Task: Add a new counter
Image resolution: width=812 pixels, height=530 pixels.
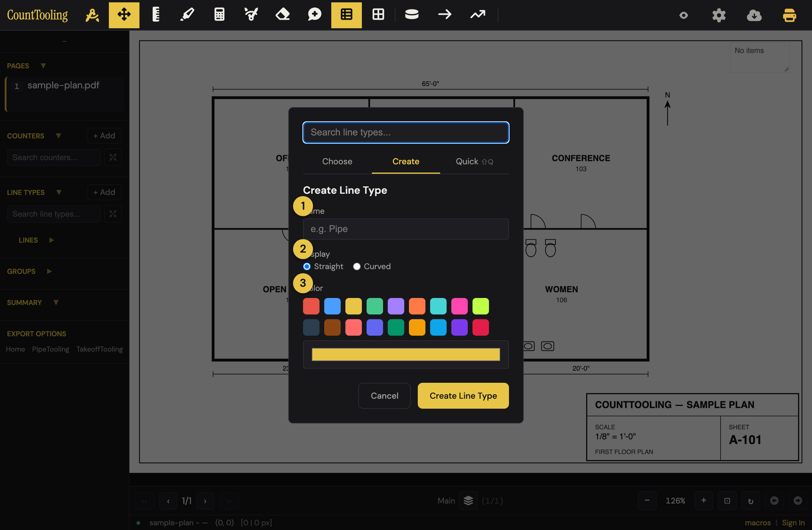Action: tap(104, 135)
